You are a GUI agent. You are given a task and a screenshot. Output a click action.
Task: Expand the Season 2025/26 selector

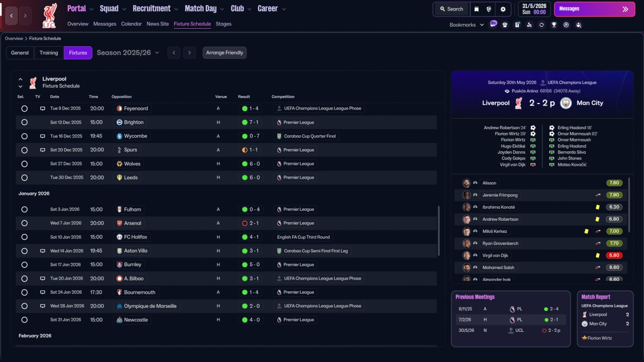[128, 53]
